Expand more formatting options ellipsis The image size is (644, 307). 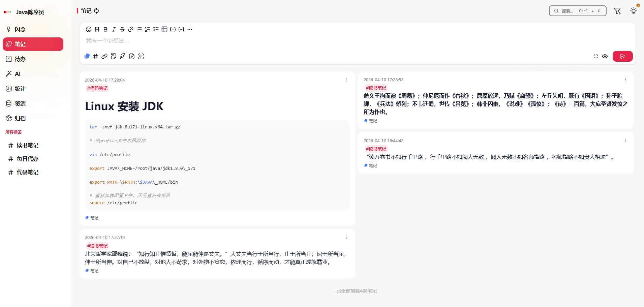(190, 29)
